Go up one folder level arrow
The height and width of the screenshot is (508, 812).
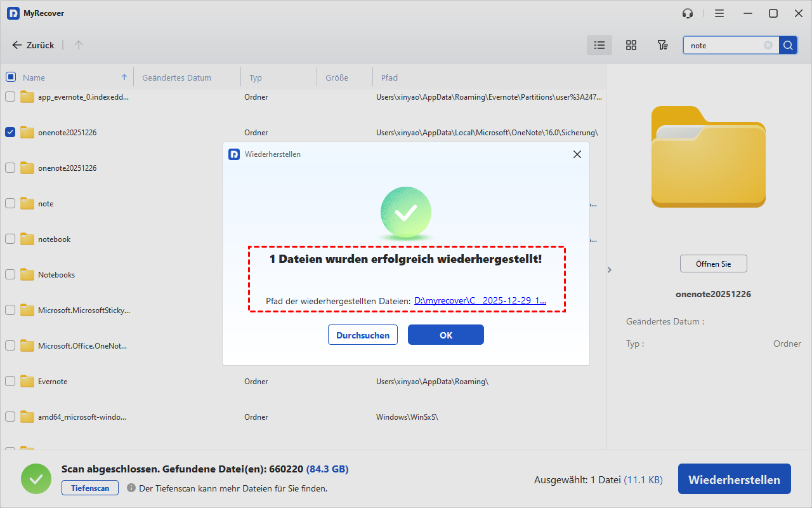[79, 45]
